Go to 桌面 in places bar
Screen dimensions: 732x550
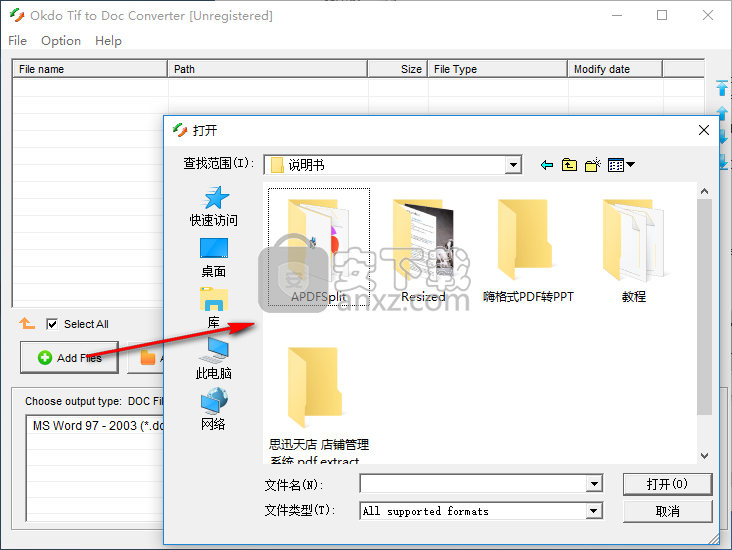pyautogui.click(x=214, y=258)
